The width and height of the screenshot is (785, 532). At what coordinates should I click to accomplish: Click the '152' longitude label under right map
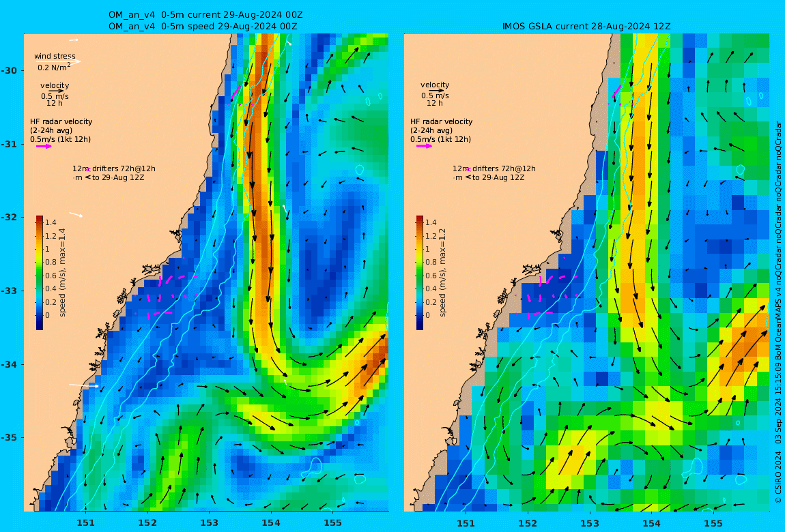tap(528, 523)
